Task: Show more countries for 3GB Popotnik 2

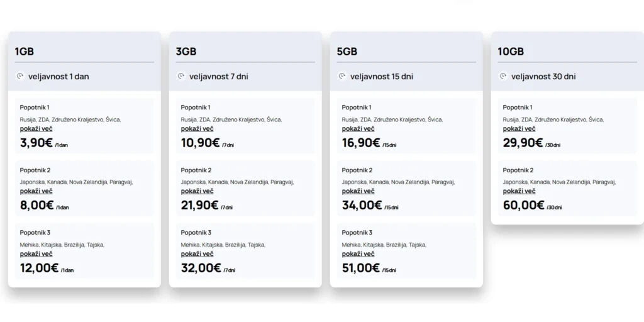Action: pyautogui.click(x=197, y=191)
